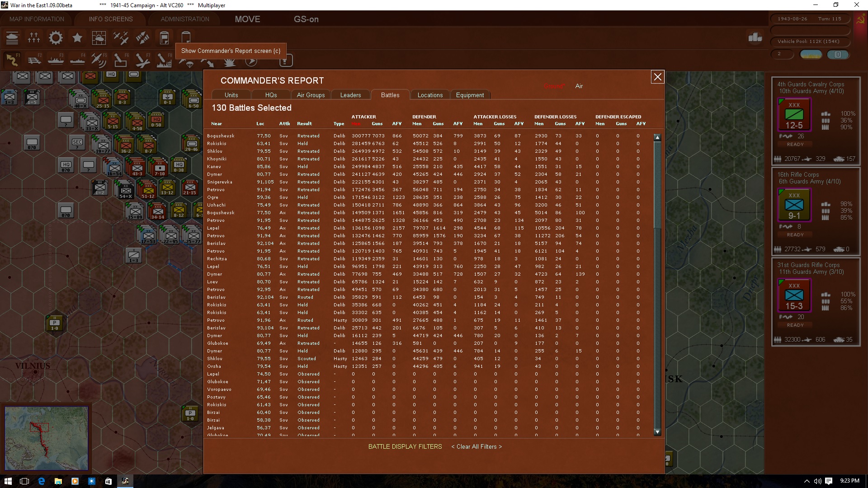Open the losses screen crosses icon
Image resolution: width=868 pixels, height=488 pixels.
click(x=34, y=38)
